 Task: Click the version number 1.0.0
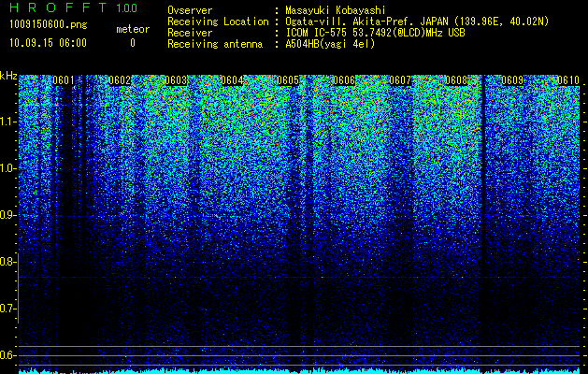click(x=126, y=8)
